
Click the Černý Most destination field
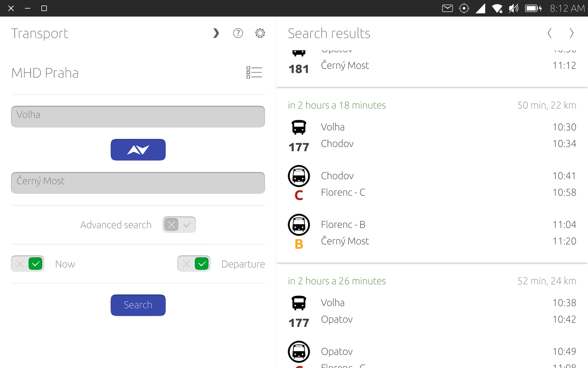[138, 183]
